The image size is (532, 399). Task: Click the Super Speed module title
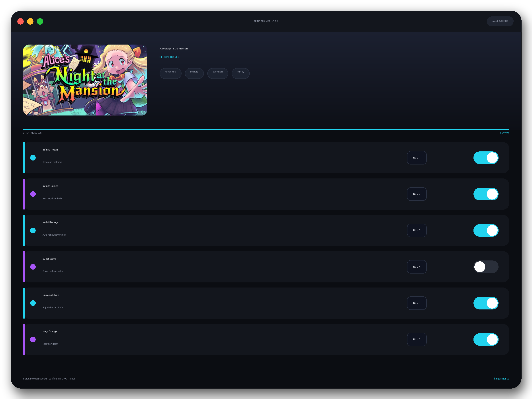tap(49, 258)
